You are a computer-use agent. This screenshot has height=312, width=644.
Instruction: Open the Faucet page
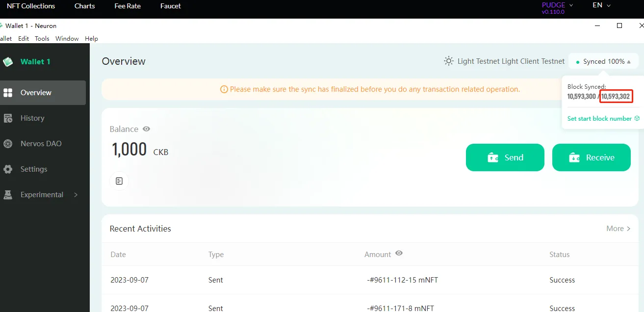tap(171, 6)
